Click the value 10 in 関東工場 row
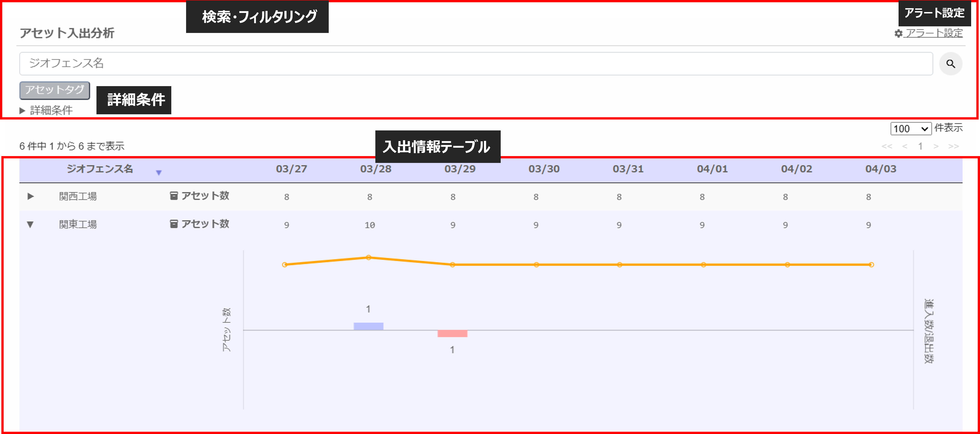Viewport: 980px width, 434px height. tap(370, 225)
